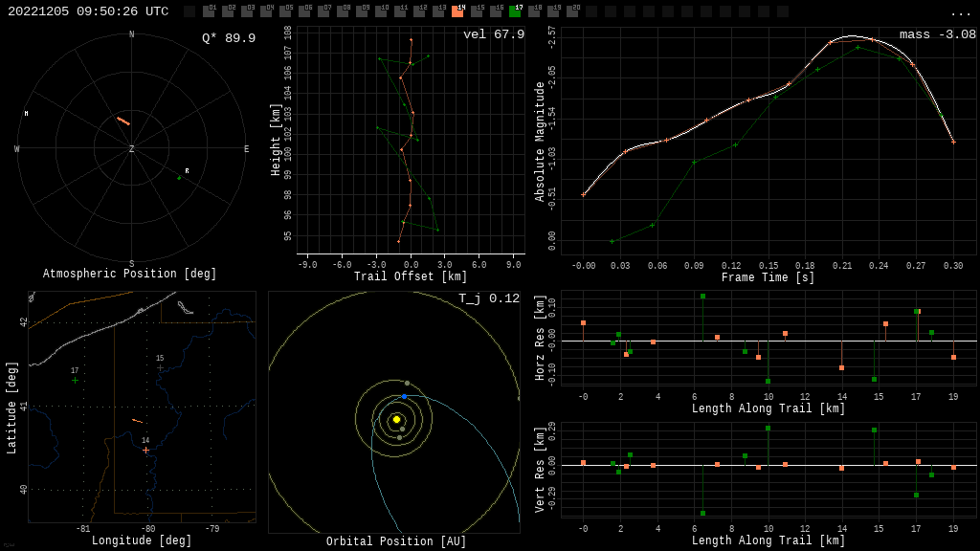Click the Q* 89.9 value
Viewport: 980px width, 551px height.
tap(229, 38)
